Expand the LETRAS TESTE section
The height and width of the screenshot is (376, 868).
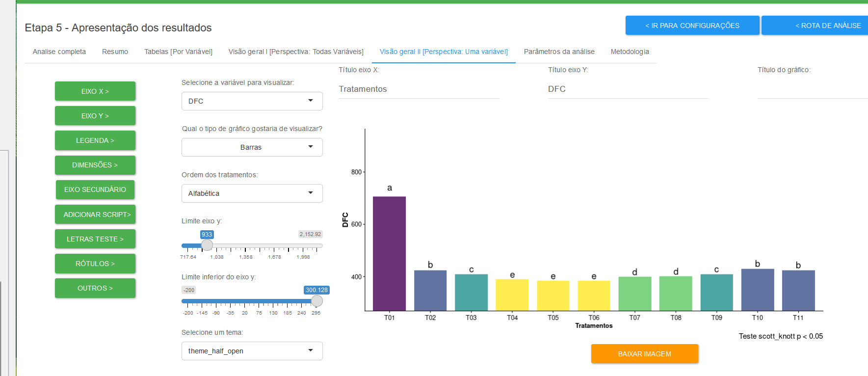[95, 239]
